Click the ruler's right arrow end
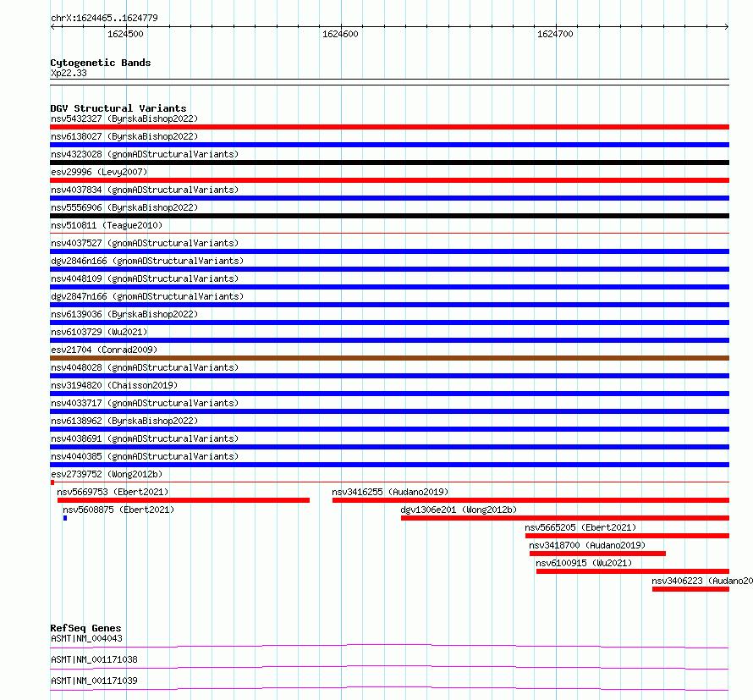The width and height of the screenshot is (753, 700). [727, 26]
